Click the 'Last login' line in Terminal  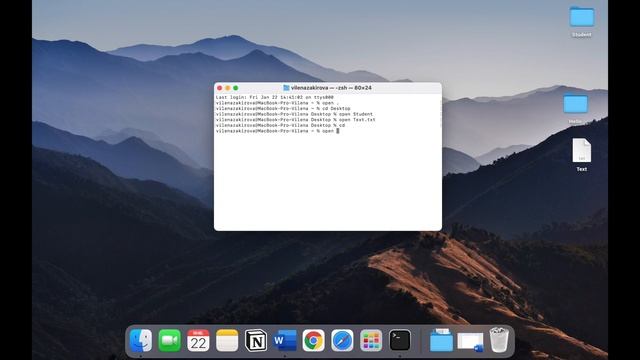[275, 97]
